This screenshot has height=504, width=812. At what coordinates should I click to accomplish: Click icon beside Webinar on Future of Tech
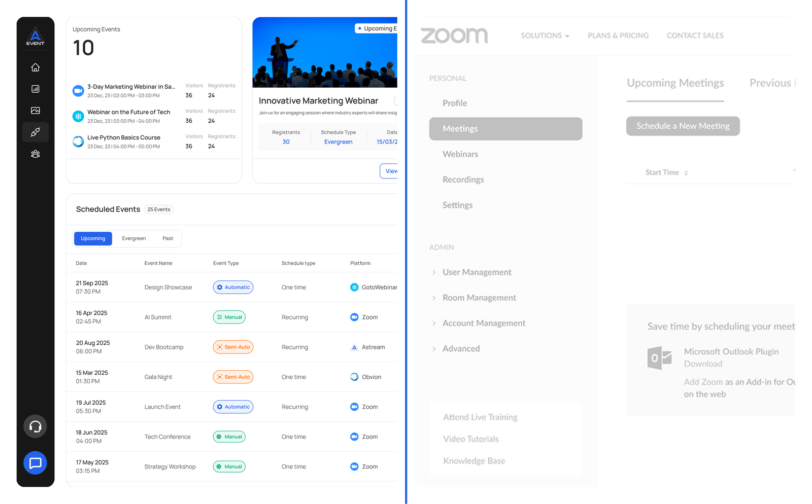[x=78, y=116]
